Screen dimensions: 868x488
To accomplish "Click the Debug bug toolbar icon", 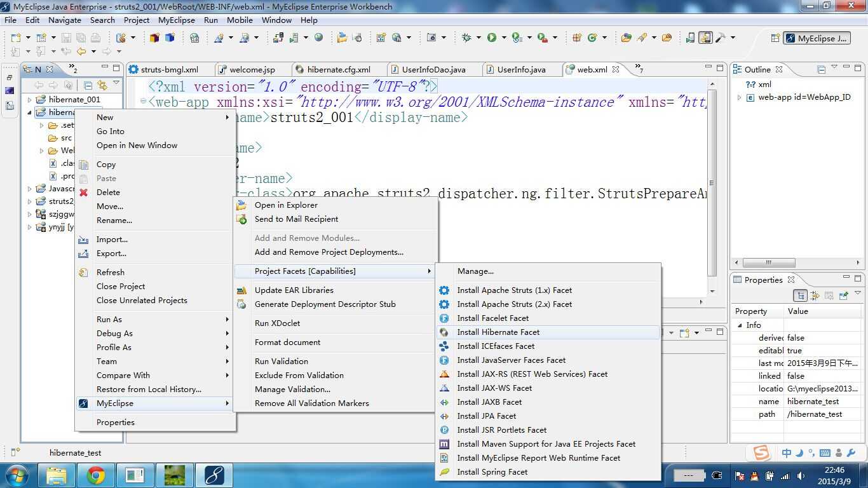I will click(466, 38).
